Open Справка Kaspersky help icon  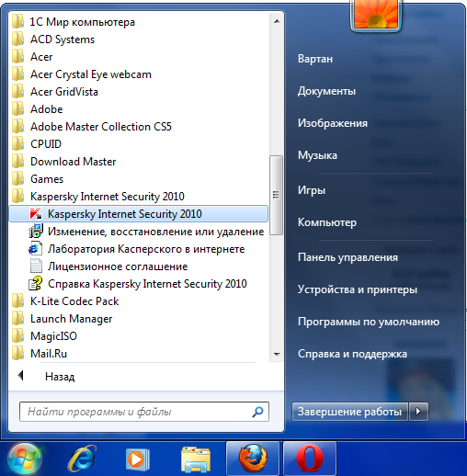36,284
